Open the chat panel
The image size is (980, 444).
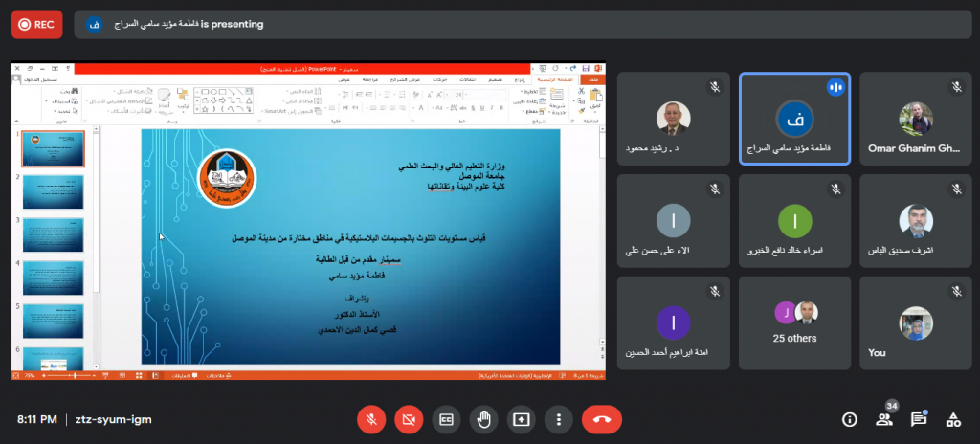[x=919, y=419]
